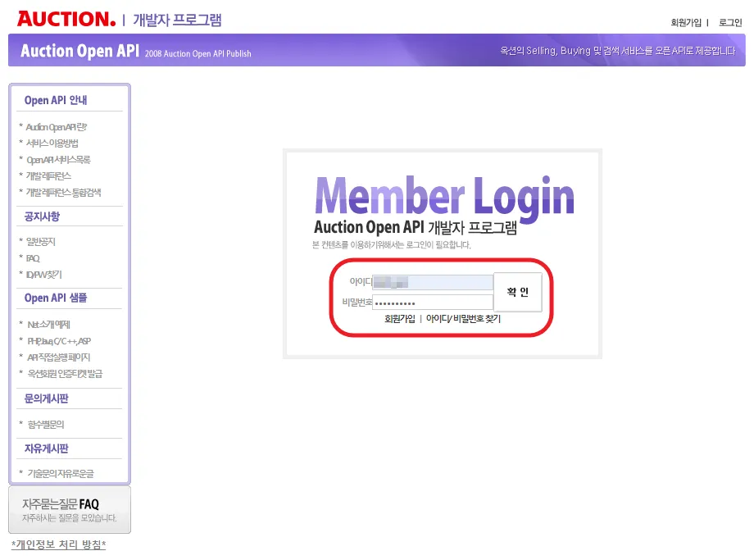Focus the 아이디 input field
Viewport: 754px width, 560px height.
[433, 282]
